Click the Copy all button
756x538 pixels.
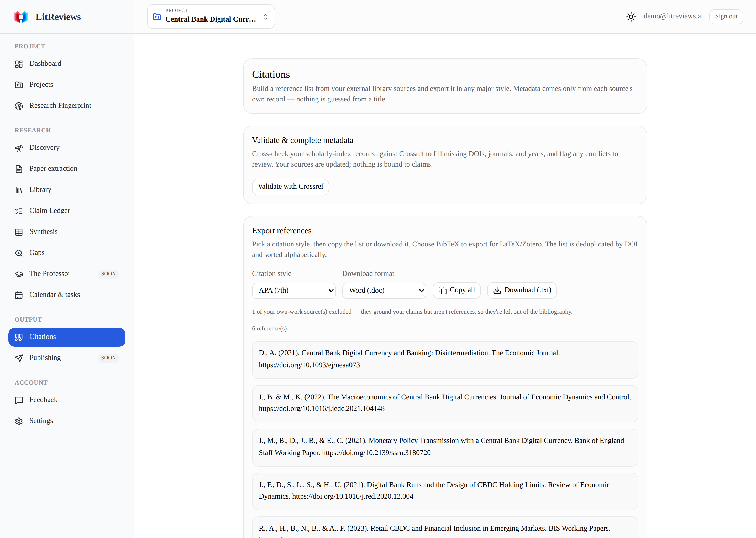(456, 291)
